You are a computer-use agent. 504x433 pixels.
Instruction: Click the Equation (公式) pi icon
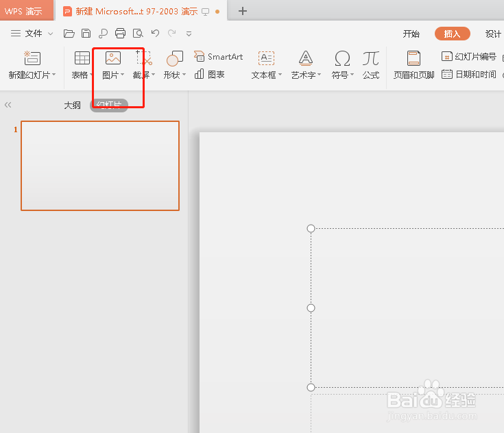tap(371, 58)
